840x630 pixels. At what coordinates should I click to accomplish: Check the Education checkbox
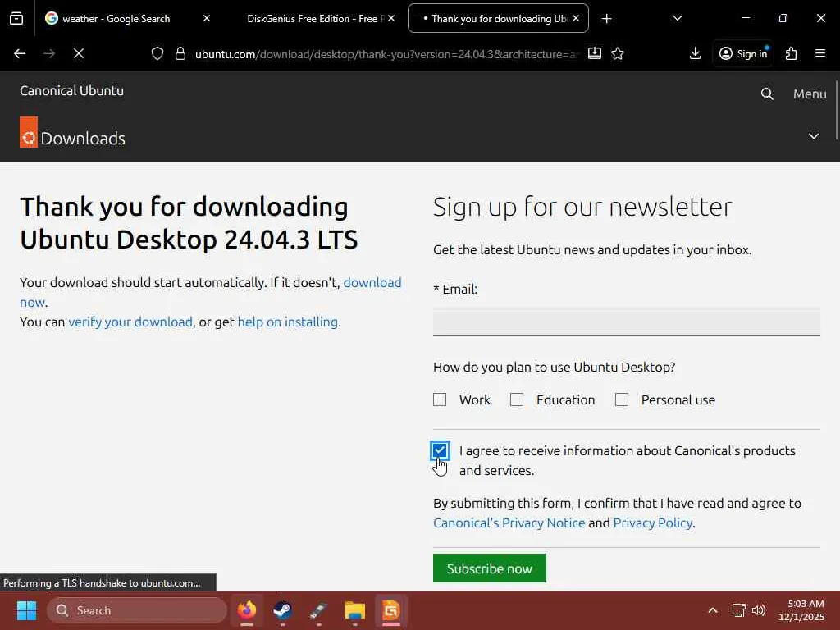tap(517, 399)
